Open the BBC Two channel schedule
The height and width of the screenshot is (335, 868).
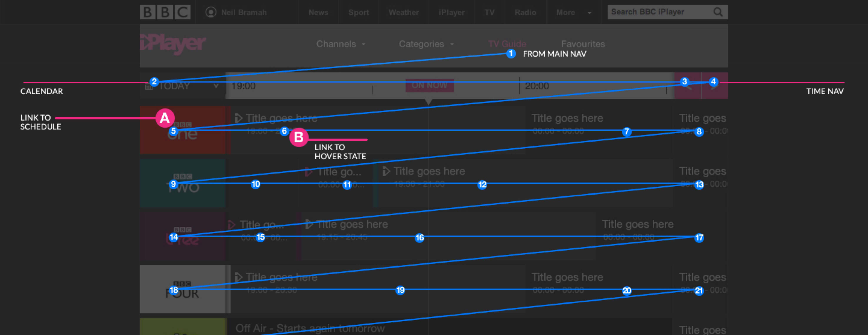[183, 183]
